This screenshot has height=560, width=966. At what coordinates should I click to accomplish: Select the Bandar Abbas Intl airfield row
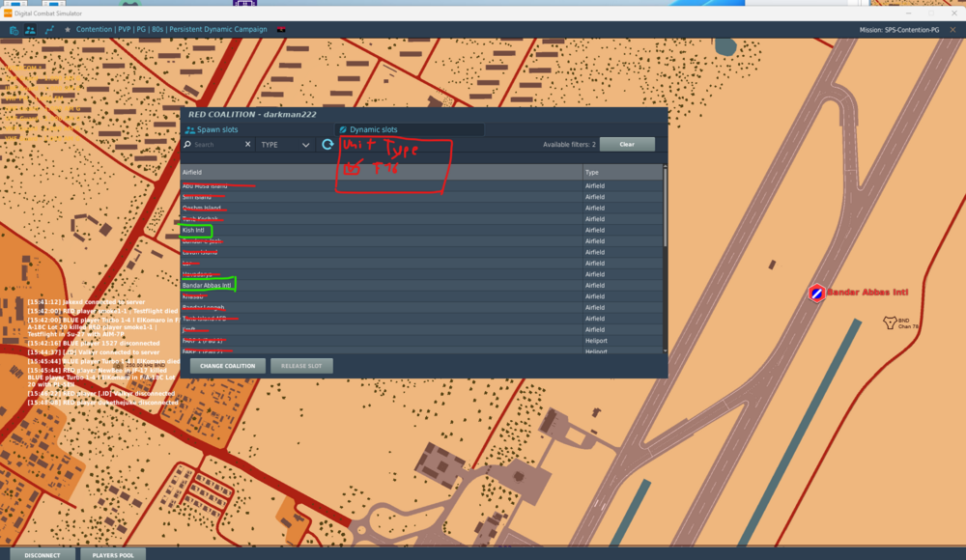tap(421, 286)
